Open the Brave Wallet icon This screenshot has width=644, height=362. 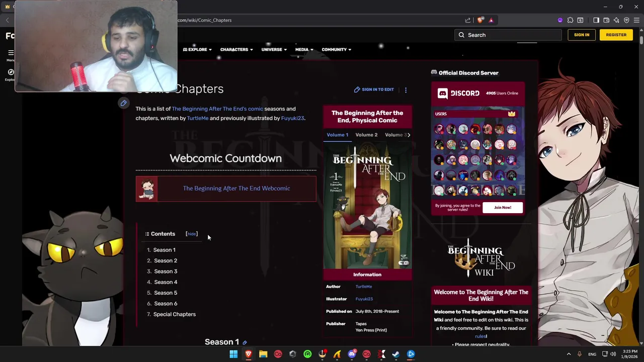pyautogui.click(x=606, y=20)
